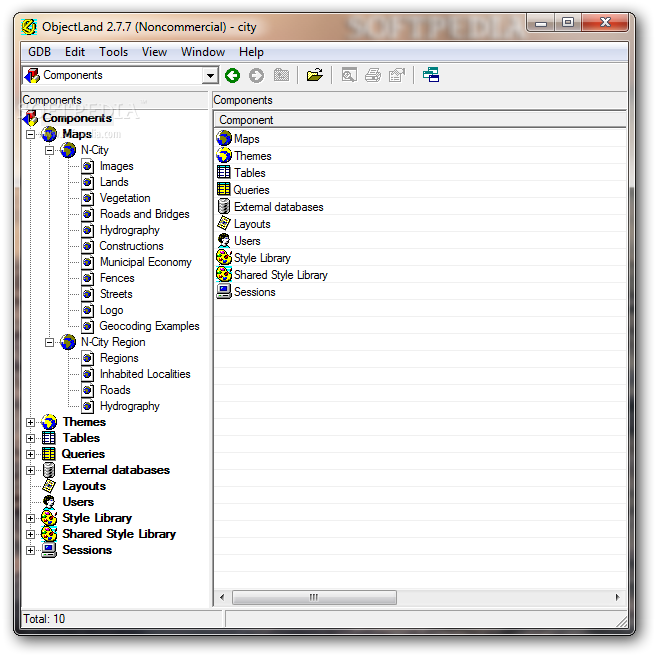Expand the Tables tree node

point(30,438)
